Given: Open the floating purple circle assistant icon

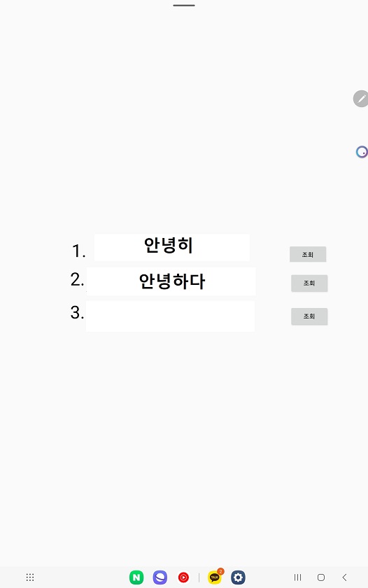Looking at the screenshot, I should click(362, 152).
